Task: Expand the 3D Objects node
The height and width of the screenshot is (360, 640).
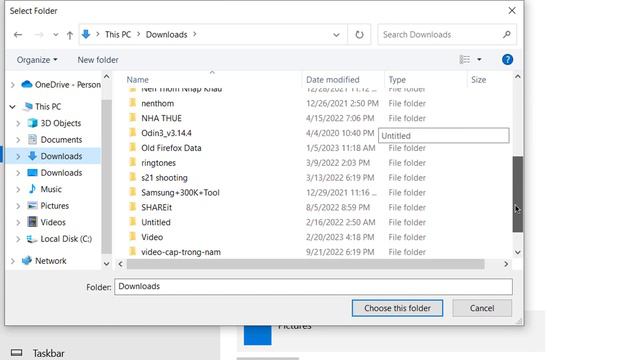Action: coord(18,123)
